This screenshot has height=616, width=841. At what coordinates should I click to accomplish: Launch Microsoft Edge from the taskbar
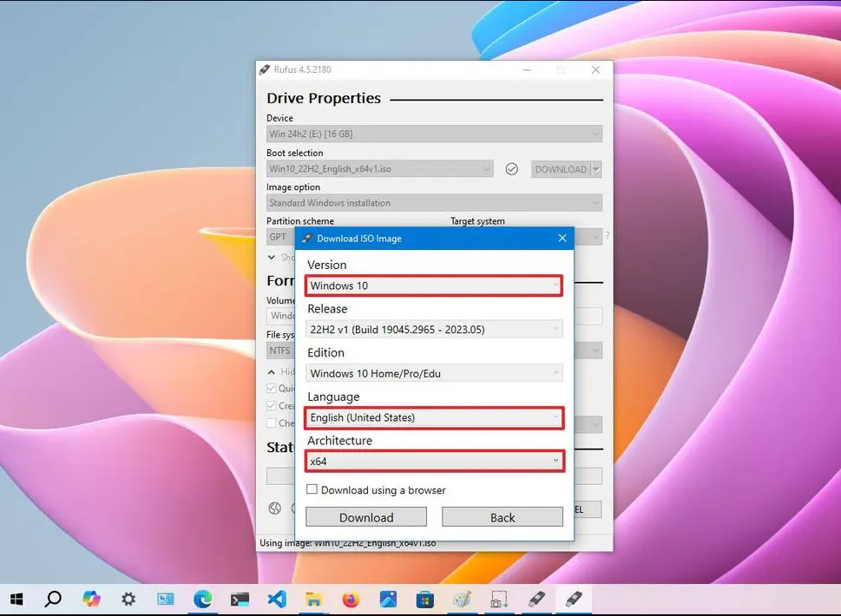click(202, 599)
